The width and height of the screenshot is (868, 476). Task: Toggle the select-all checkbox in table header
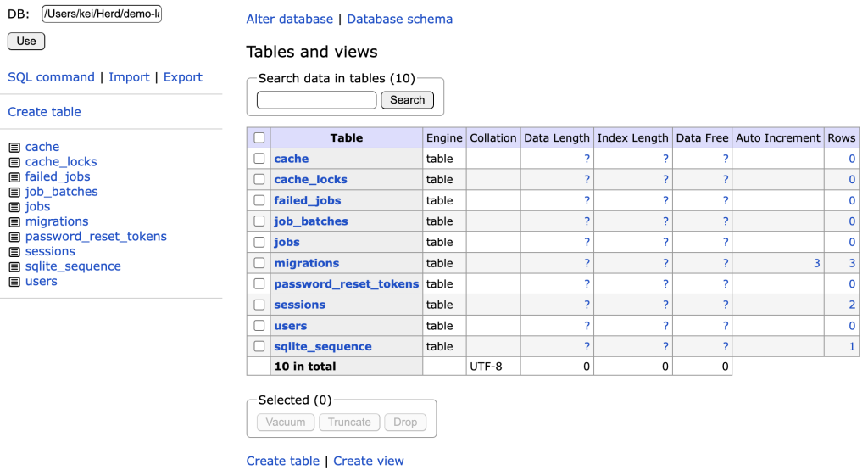tap(259, 137)
